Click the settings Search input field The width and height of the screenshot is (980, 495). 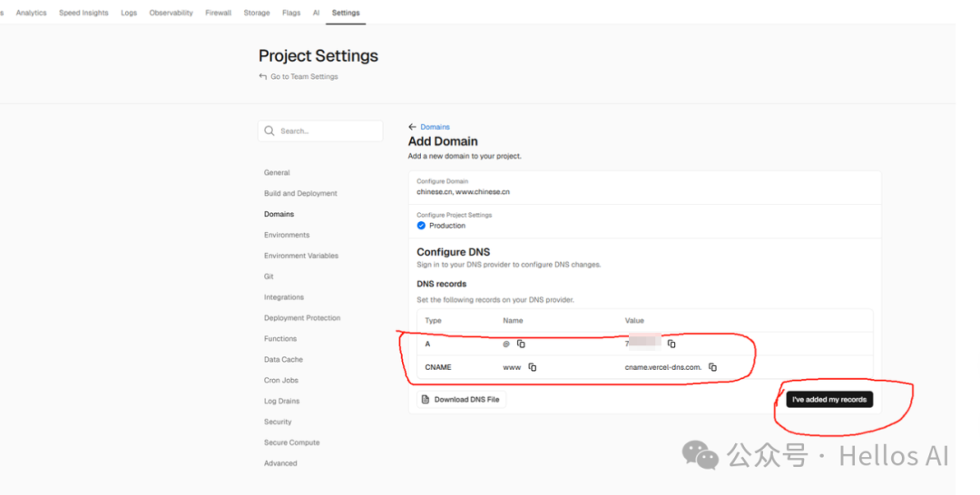[x=327, y=131]
